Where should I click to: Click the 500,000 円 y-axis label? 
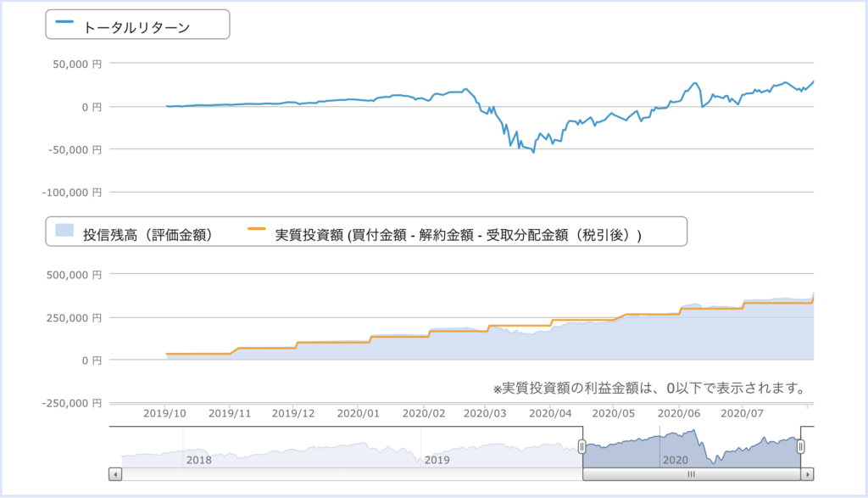click(75, 275)
